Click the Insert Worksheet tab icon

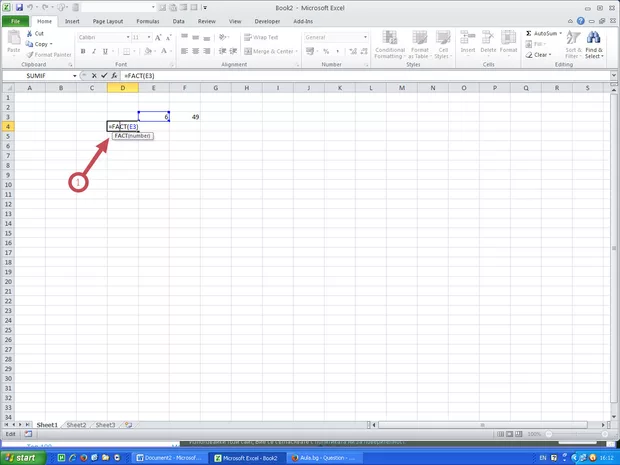click(x=128, y=425)
